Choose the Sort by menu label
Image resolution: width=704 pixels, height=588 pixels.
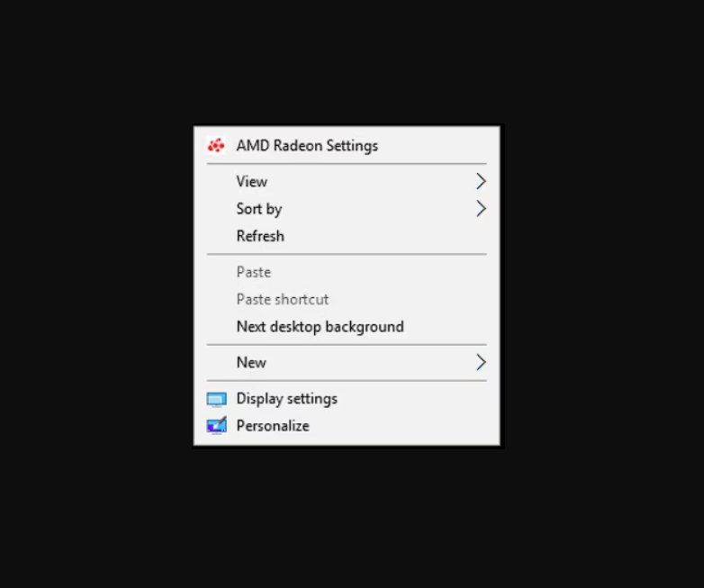pos(259,209)
